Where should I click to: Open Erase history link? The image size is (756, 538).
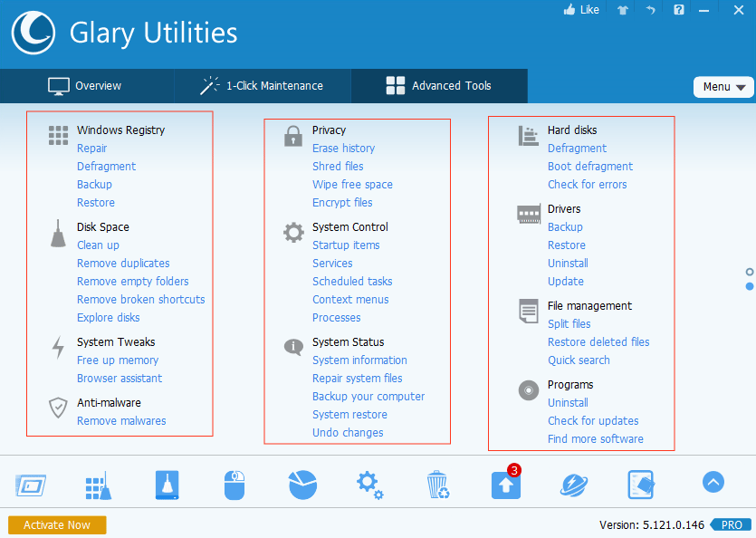point(343,149)
